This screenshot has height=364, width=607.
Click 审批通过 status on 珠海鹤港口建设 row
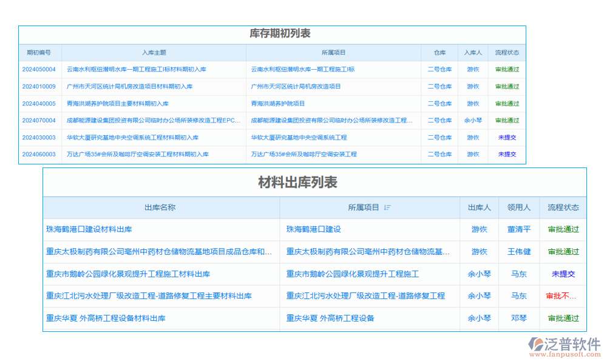point(563,230)
